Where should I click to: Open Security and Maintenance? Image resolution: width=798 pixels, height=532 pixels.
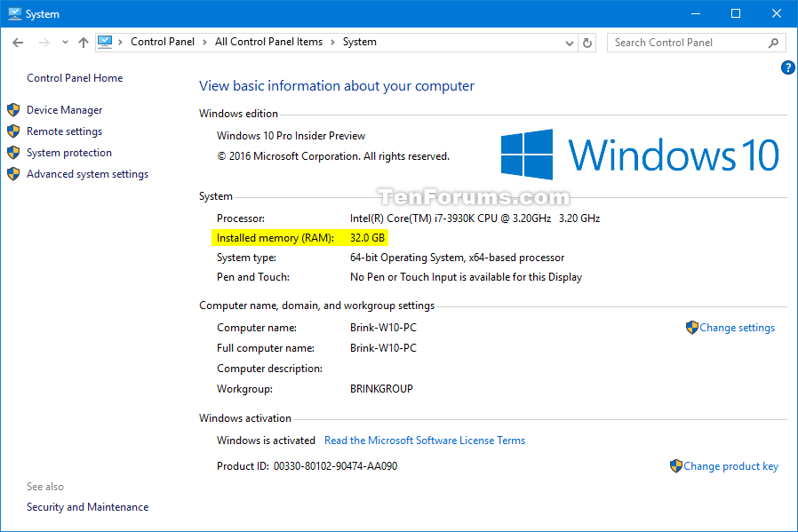coord(88,507)
